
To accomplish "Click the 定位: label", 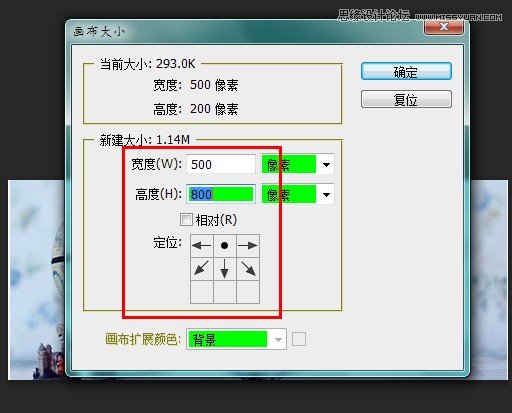I will tap(168, 242).
